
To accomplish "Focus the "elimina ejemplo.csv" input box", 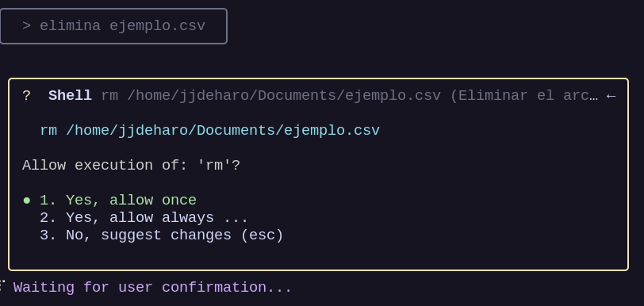I will (x=113, y=26).
